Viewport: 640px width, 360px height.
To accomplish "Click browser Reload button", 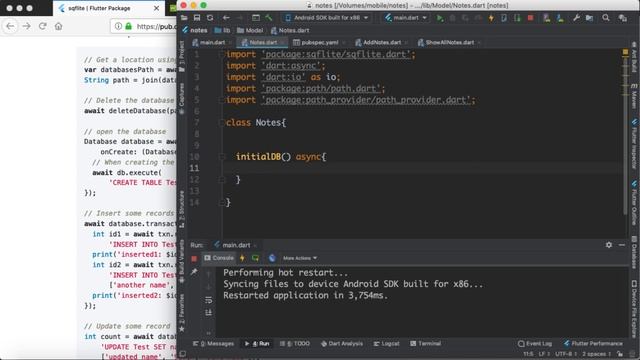I will pyautogui.click(x=42, y=26).
